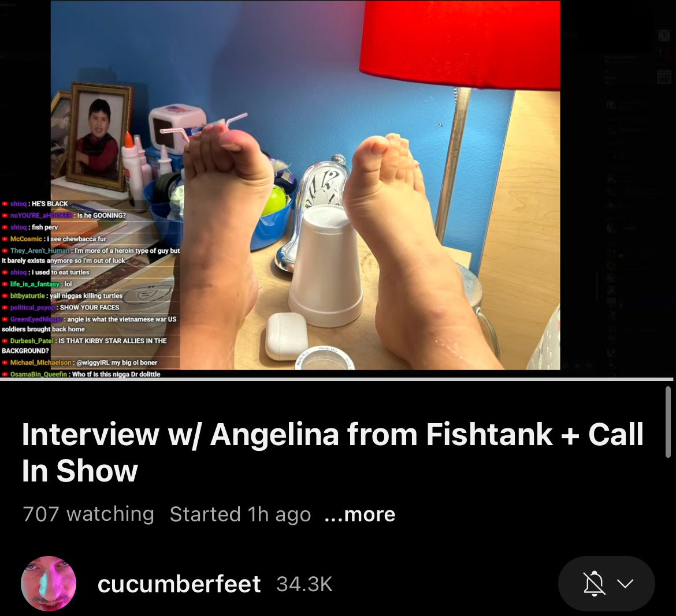Click the red YouTube icon beside shioq: HE'S BLACK

coord(5,204)
